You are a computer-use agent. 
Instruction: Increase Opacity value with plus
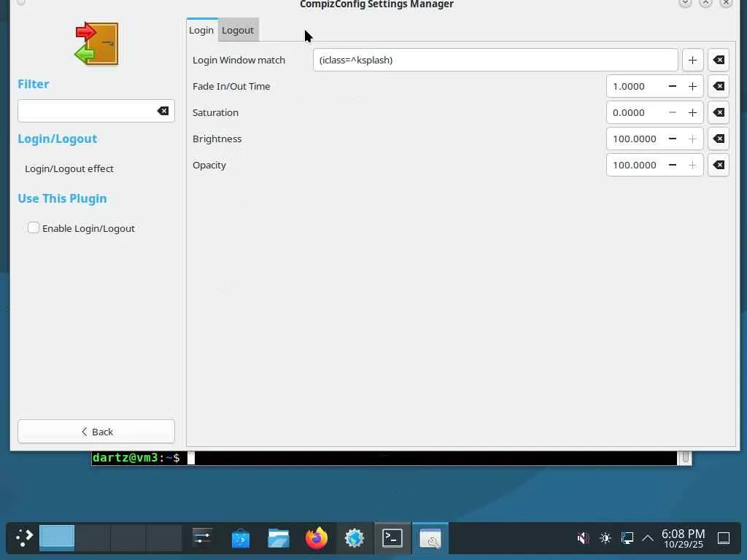tap(693, 165)
